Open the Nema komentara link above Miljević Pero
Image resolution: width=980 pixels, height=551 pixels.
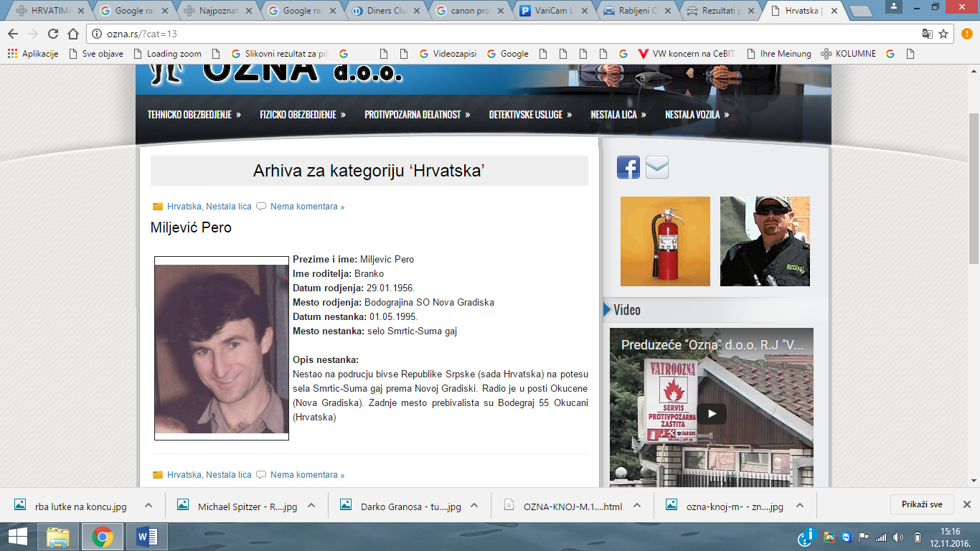307,207
